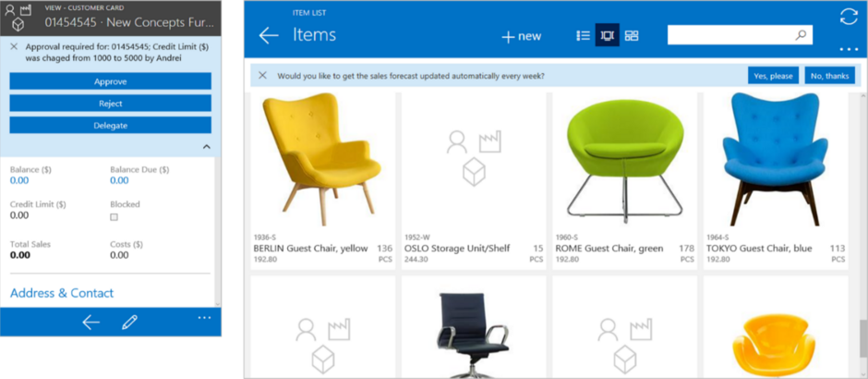Toggle the Blocked checkbox
The image size is (868, 379).
[114, 217]
